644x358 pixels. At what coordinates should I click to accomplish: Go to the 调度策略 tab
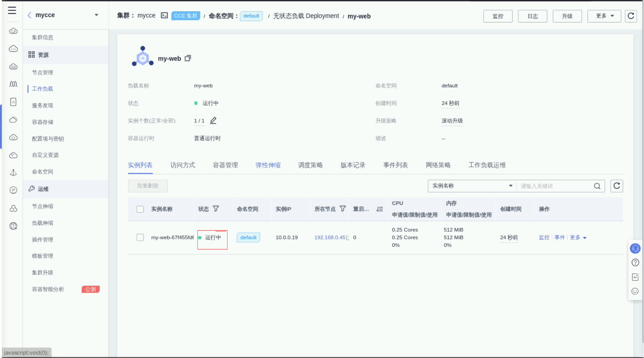tap(310, 165)
